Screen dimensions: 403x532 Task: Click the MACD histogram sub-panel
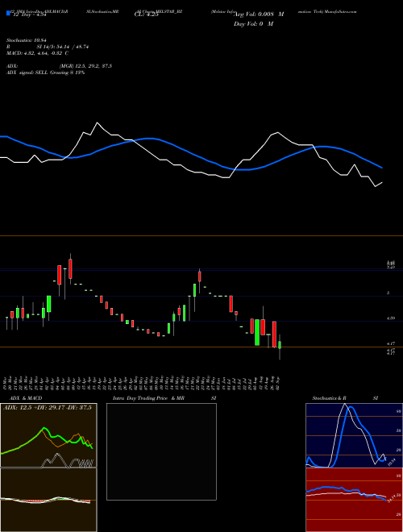(48, 500)
